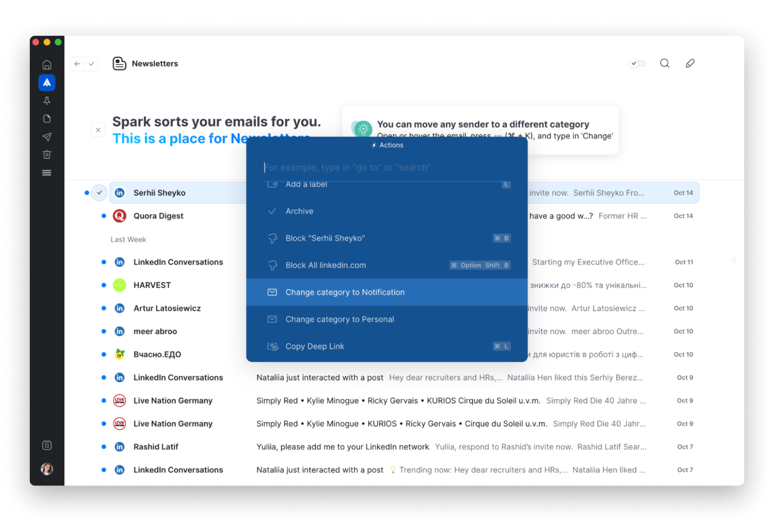Open the Pins icon in sidebar
This screenshot has height=532, width=774.
[47, 101]
